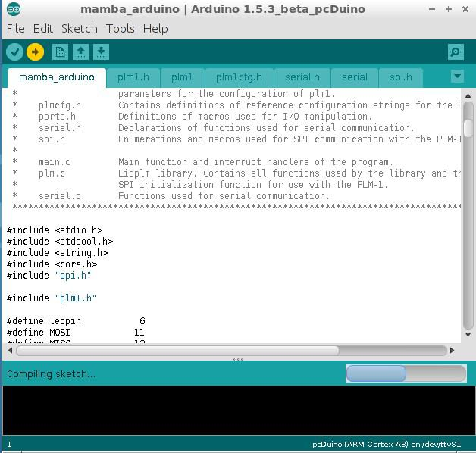Image resolution: width=476 pixels, height=453 pixels.
Task: Open the Help menu
Action: click(x=155, y=28)
